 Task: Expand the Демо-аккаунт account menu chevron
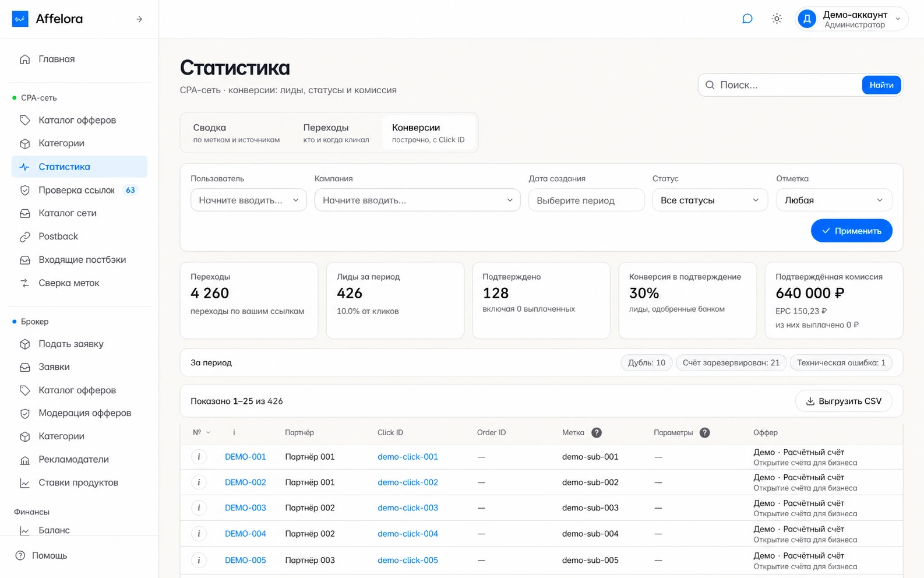(898, 19)
